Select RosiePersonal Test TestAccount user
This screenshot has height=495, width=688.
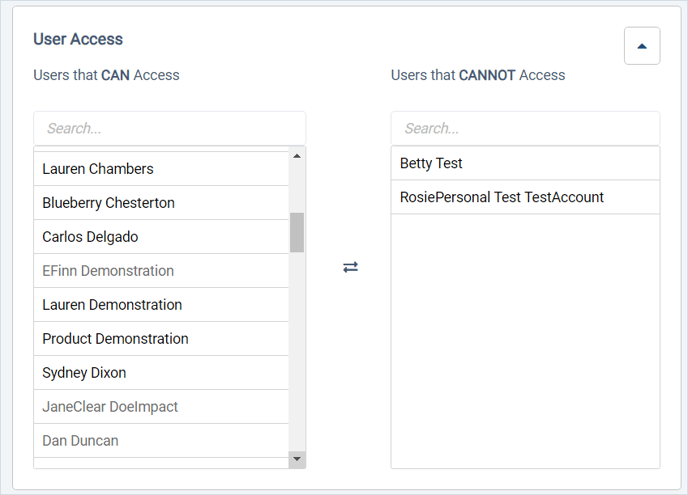click(x=525, y=197)
